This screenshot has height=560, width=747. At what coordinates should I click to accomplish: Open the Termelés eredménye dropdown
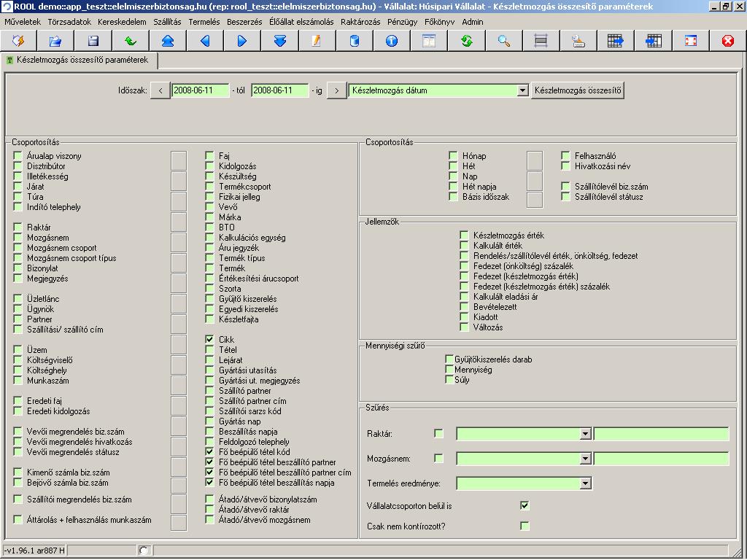coord(585,483)
